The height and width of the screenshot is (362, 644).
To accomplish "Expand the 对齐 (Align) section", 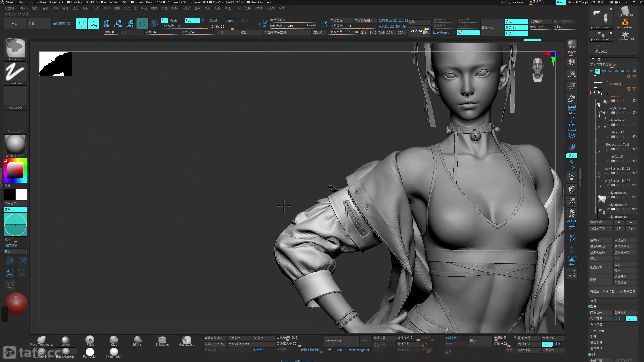I will 593,337.
